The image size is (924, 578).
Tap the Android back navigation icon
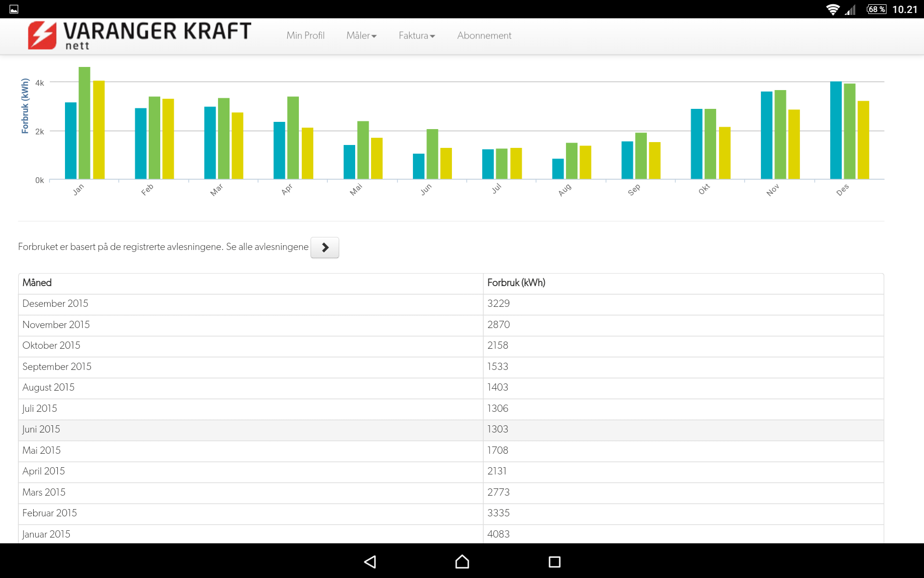(x=370, y=562)
